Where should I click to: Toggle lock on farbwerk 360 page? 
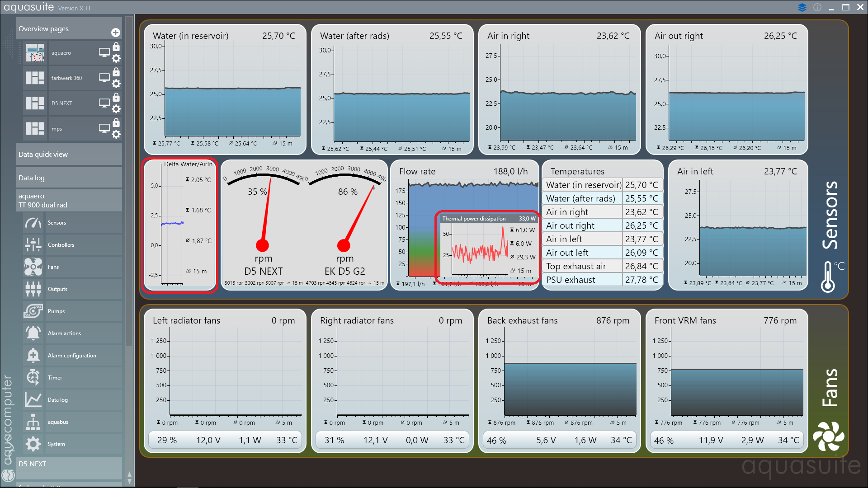(x=116, y=72)
